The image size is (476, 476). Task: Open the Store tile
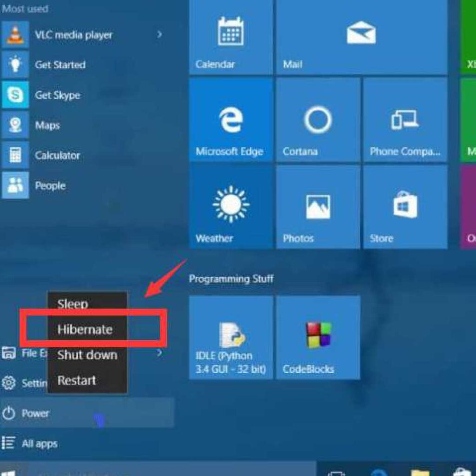[x=405, y=207]
